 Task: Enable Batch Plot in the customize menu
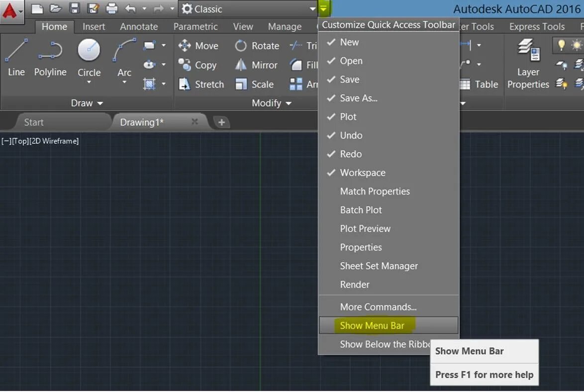(x=389, y=210)
